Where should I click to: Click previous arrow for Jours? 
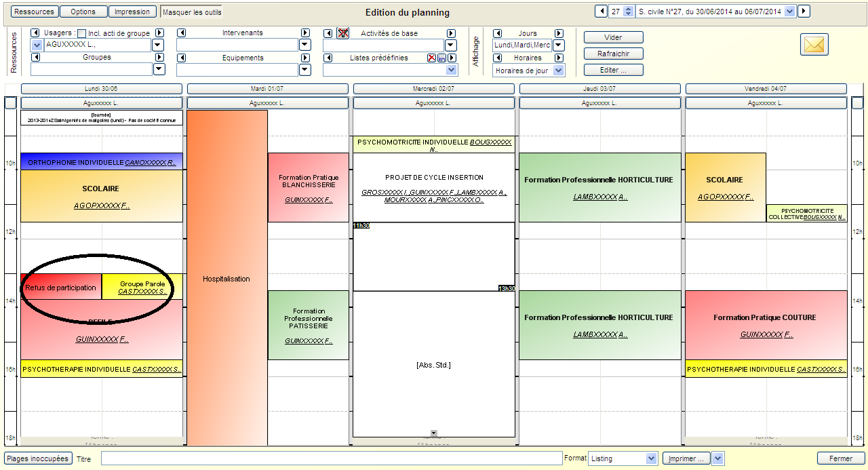(x=497, y=33)
